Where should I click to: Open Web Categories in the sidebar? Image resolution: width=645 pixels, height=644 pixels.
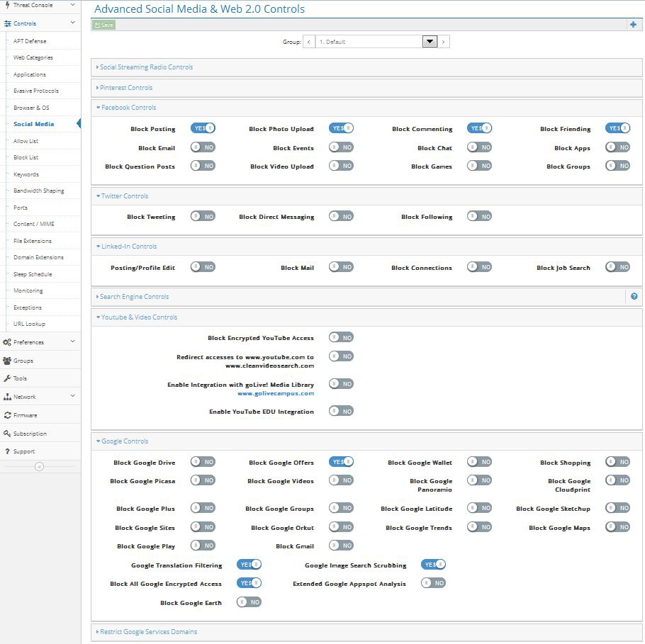33,57
